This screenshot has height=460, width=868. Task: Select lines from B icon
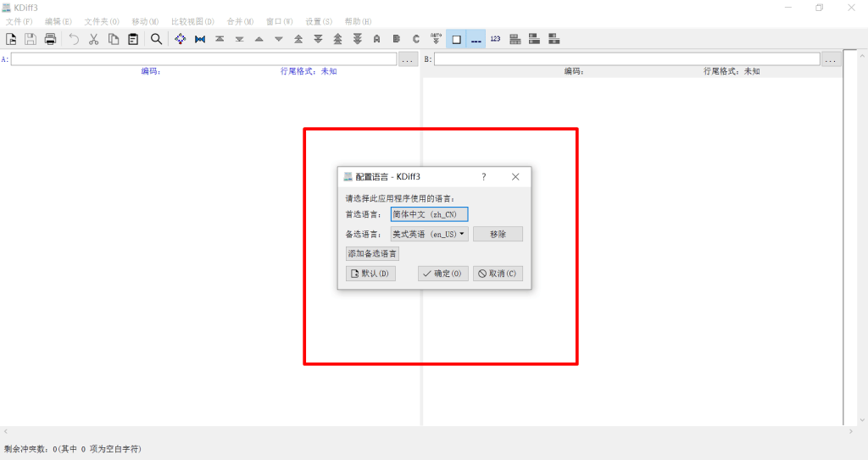(x=397, y=39)
